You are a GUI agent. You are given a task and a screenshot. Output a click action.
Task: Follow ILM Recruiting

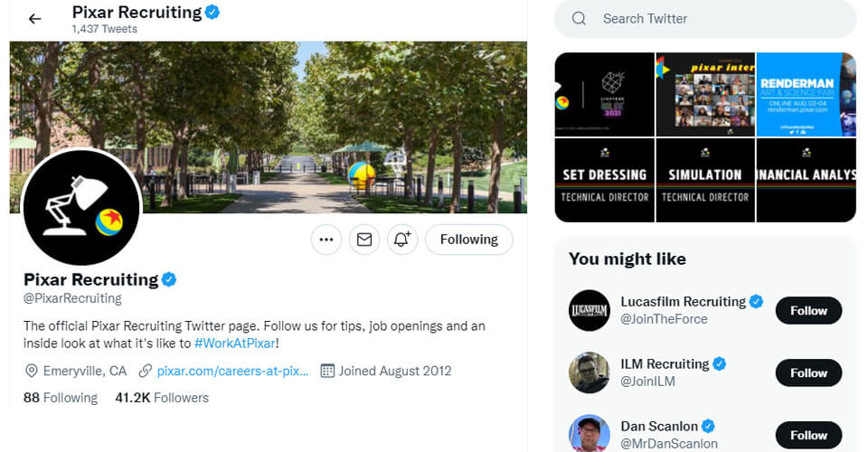(x=808, y=372)
